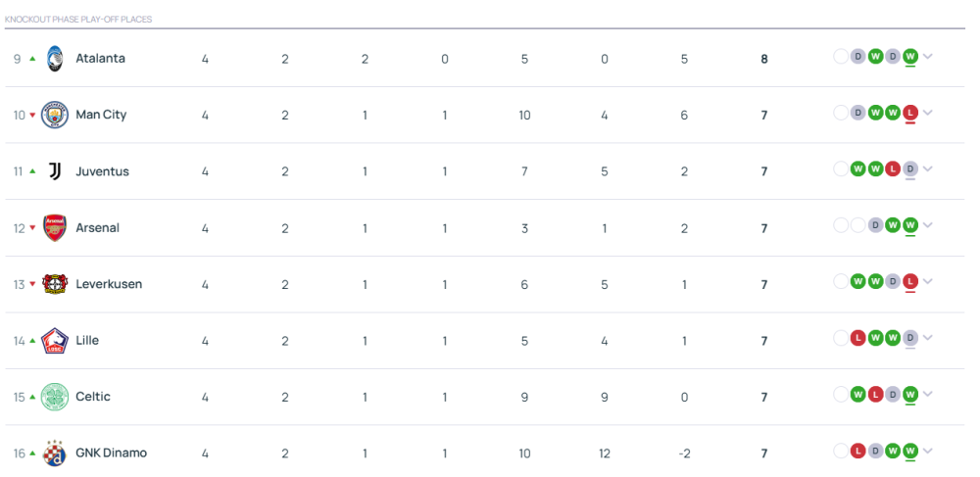Expand the Juventus row chevron
The image size is (980, 477).
(927, 168)
